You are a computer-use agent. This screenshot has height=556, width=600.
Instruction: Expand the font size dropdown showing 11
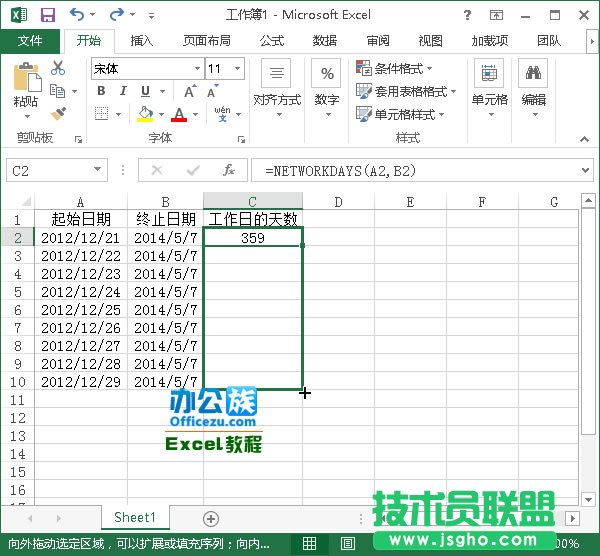click(237, 69)
